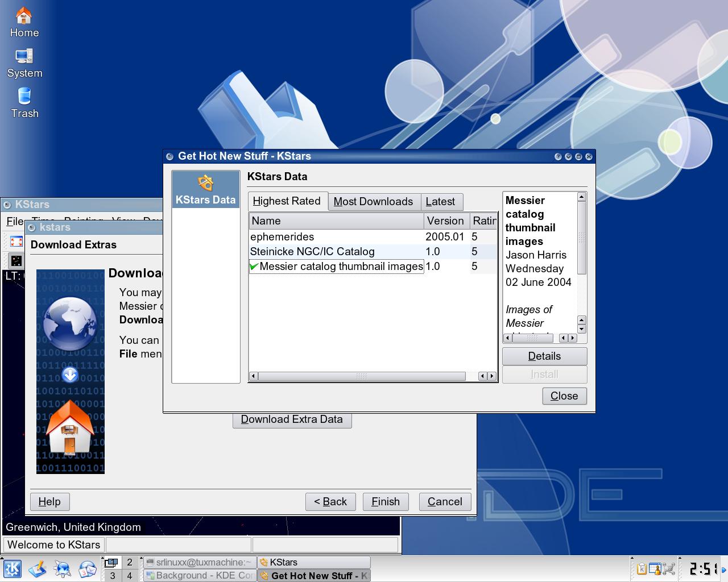Cancel the kstars setup wizard
This screenshot has width=728, height=582.
tap(445, 502)
